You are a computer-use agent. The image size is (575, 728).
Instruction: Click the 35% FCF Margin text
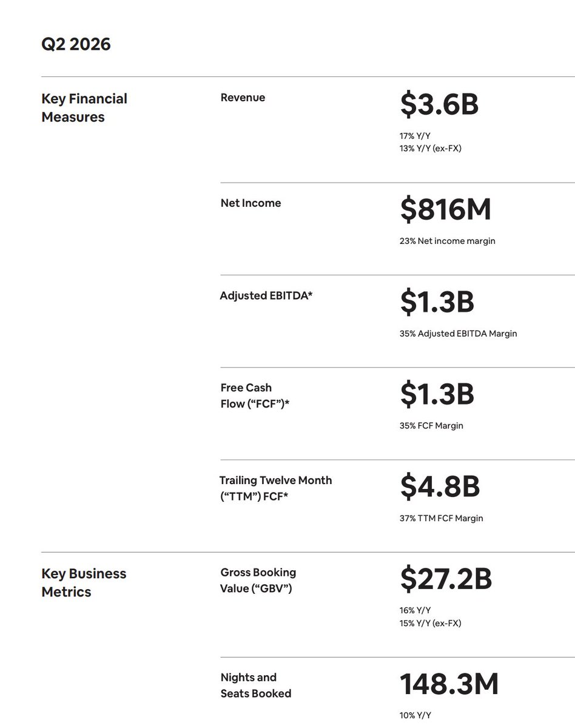[x=431, y=426]
